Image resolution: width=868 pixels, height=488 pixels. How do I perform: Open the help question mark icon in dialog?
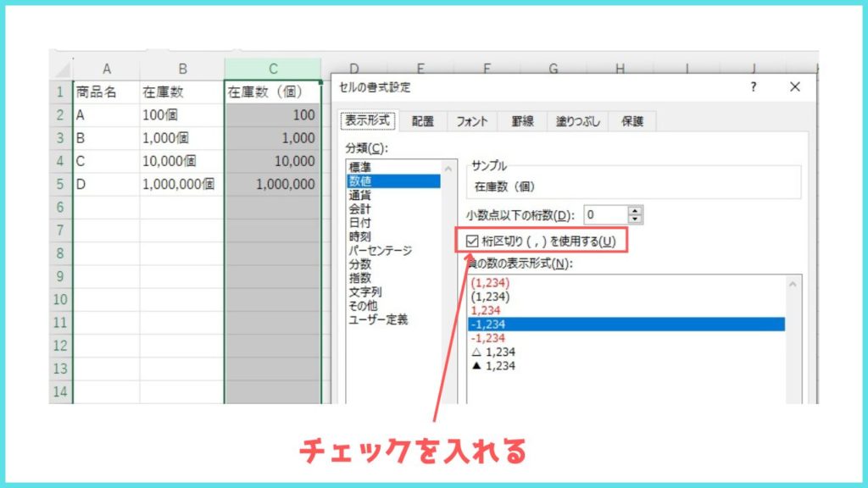[754, 87]
